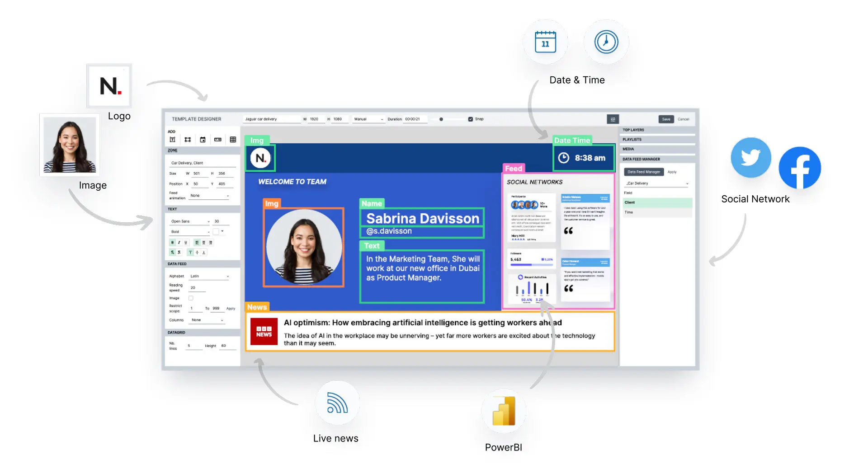Screen dimensions: 868x474
Task: Toggle underline text formatting
Action: (185, 243)
